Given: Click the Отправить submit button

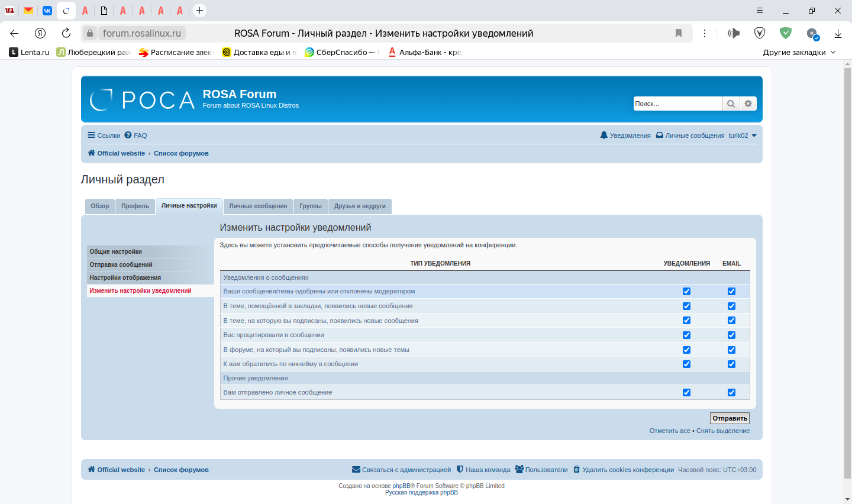Looking at the screenshot, I should point(730,418).
